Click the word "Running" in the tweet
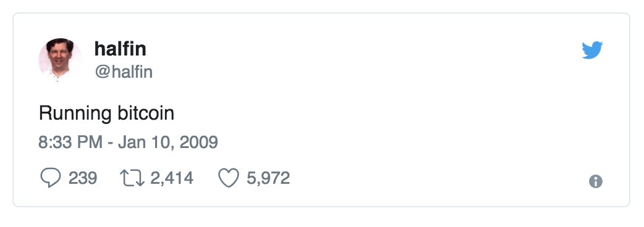Screen dimensions: 644x227 pyautogui.click(x=75, y=113)
